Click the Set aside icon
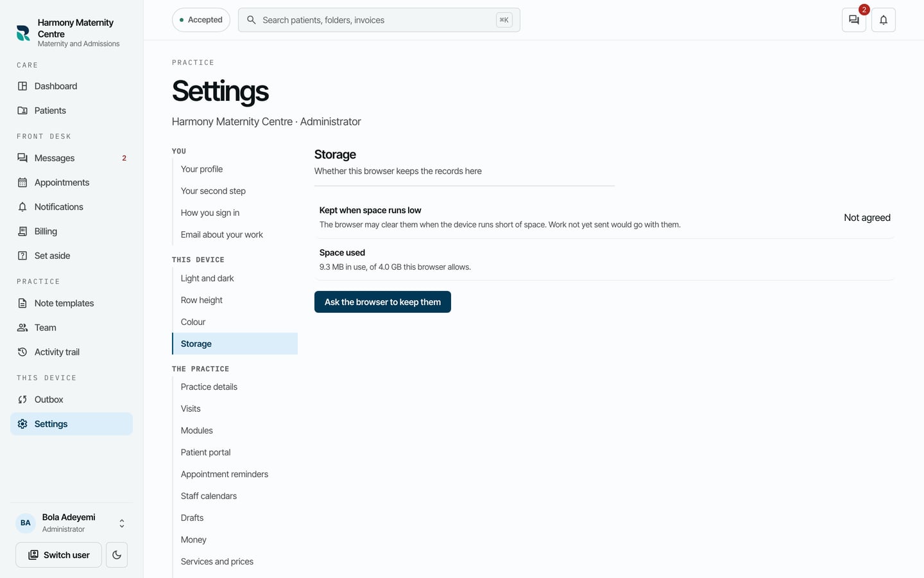 pos(22,256)
